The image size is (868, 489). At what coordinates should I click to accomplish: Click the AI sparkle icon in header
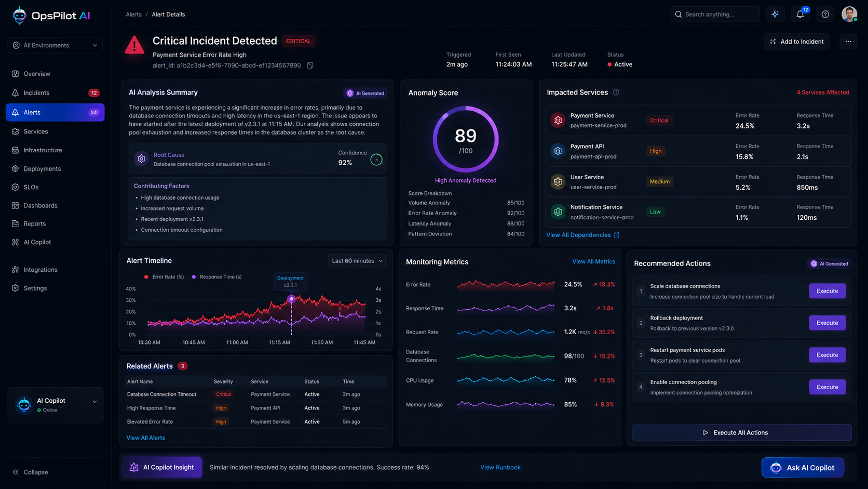[x=775, y=14]
